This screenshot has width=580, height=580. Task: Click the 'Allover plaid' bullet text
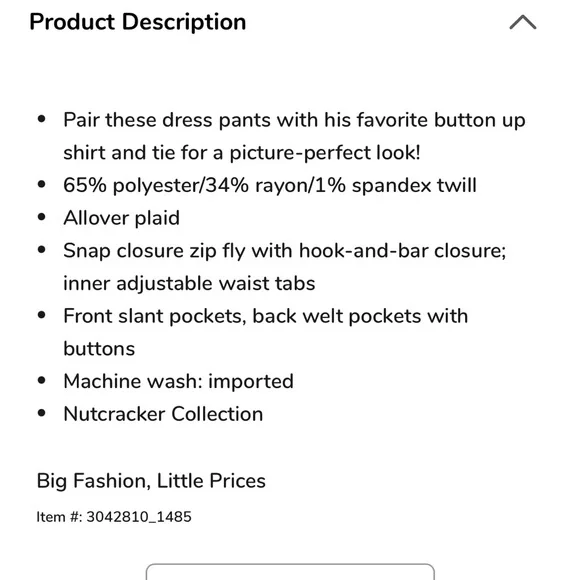tap(122, 218)
